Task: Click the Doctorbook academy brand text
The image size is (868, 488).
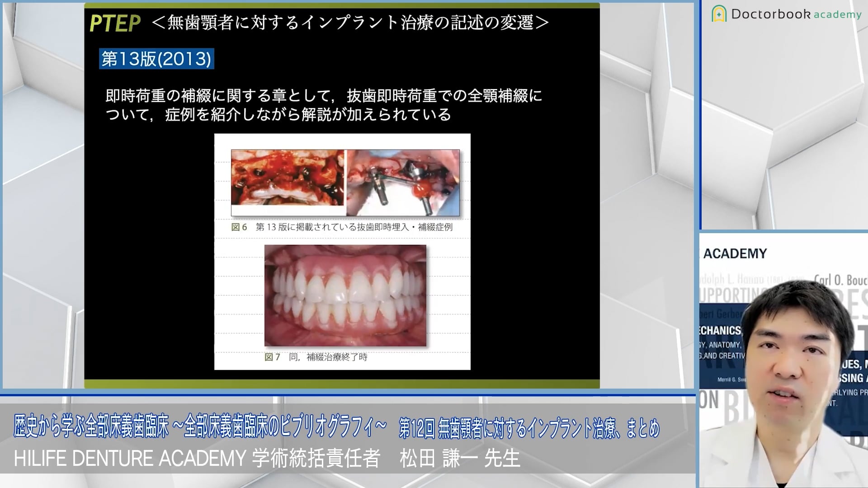Action: tap(796, 14)
